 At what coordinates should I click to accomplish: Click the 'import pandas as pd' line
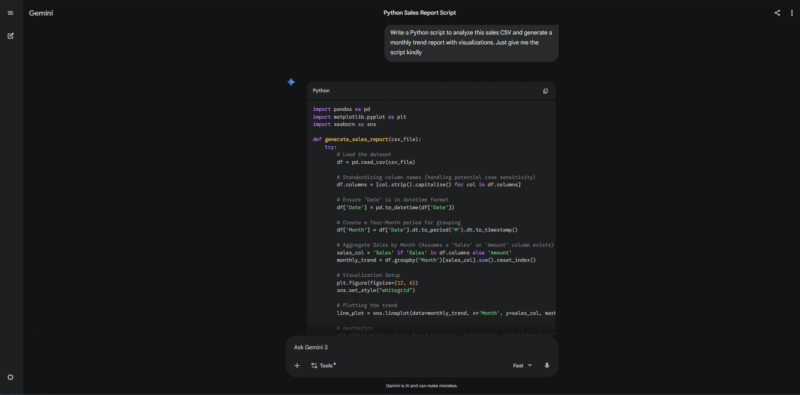point(341,109)
